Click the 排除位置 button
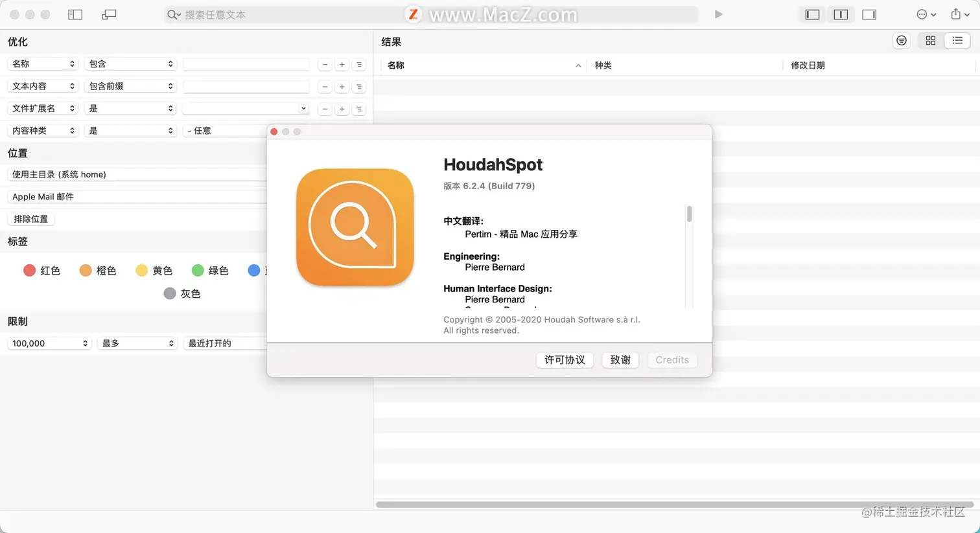This screenshot has height=533, width=980. tap(31, 219)
